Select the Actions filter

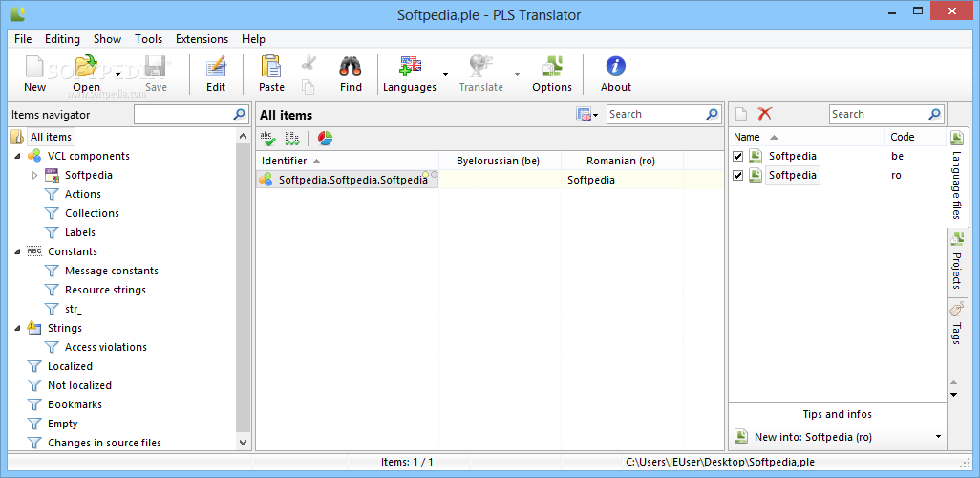[82, 194]
